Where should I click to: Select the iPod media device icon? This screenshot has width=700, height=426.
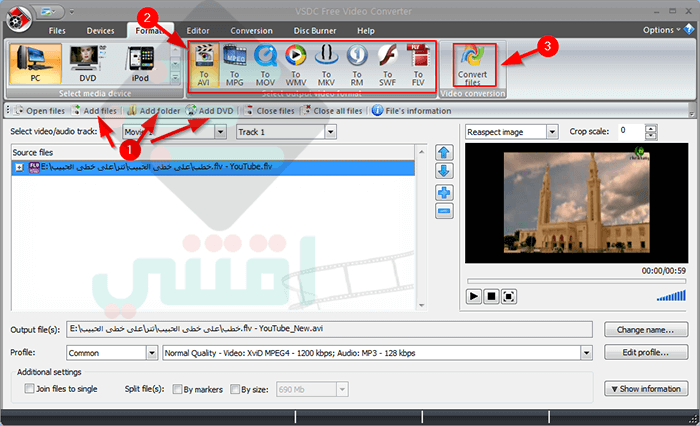(x=140, y=63)
